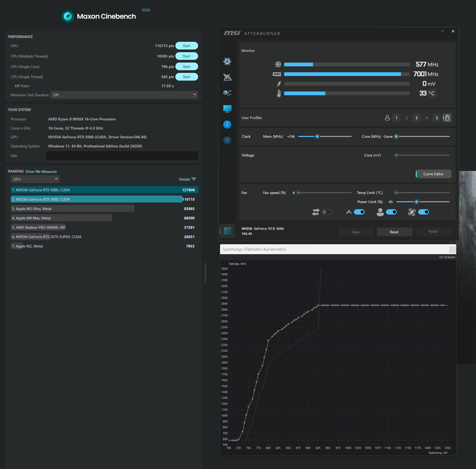Image resolution: width=476 pixels, height=469 pixels.
Task: Click the Windows logo icon in Afterburner
Action: coord(227,231)
